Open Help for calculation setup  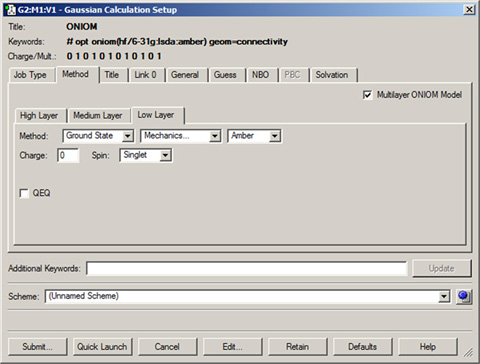[427, 347]
